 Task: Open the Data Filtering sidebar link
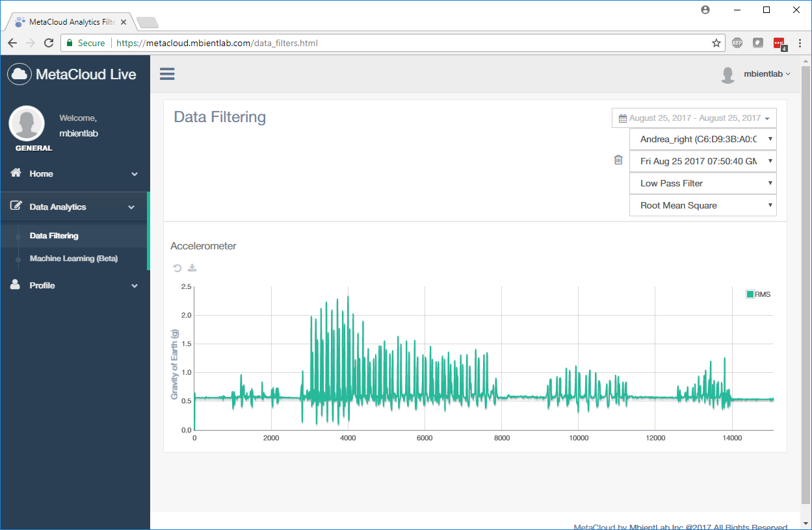tap(54, 236)
